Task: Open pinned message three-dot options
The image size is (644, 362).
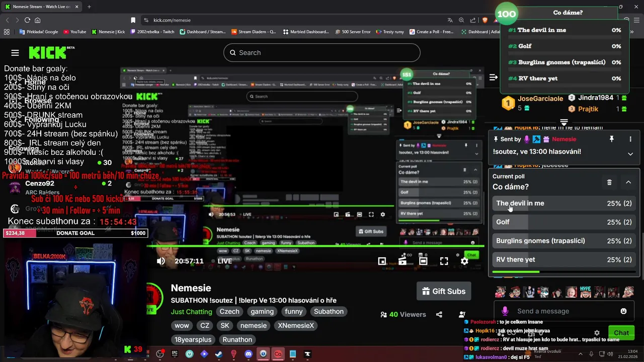Action: [x=630, y=139]
